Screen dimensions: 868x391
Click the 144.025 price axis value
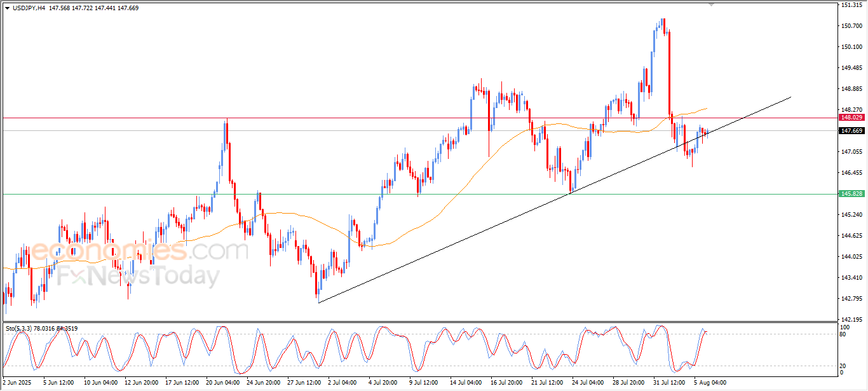click(851, 257)
